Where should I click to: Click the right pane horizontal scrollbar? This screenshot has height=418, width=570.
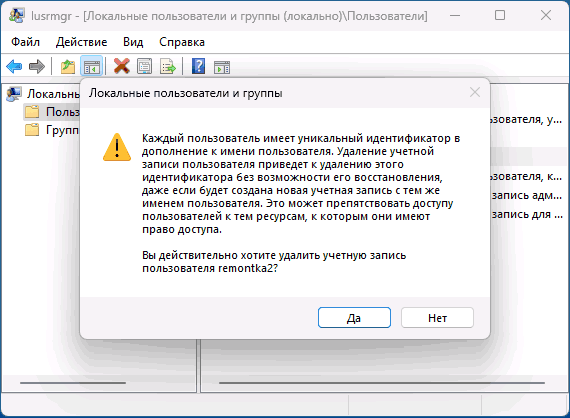pos(382,383)
